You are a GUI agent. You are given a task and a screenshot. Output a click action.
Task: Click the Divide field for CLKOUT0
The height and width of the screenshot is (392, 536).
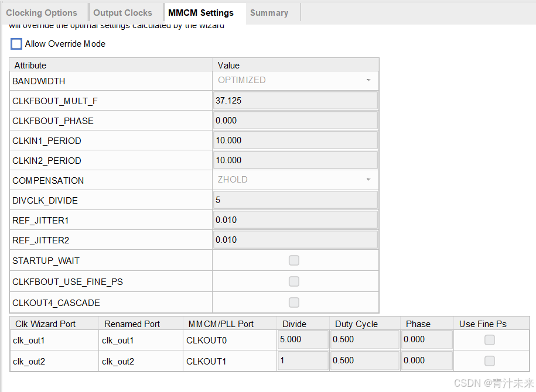point(303,340)
